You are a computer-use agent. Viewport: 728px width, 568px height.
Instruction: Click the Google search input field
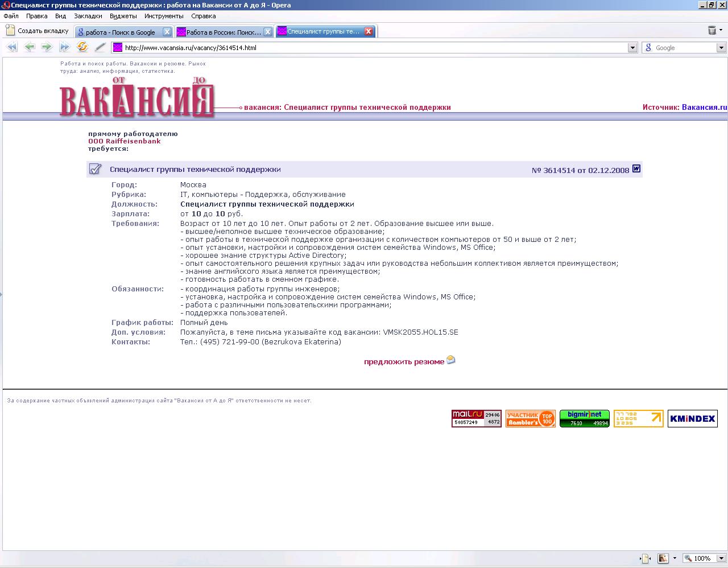pos(685,48)
